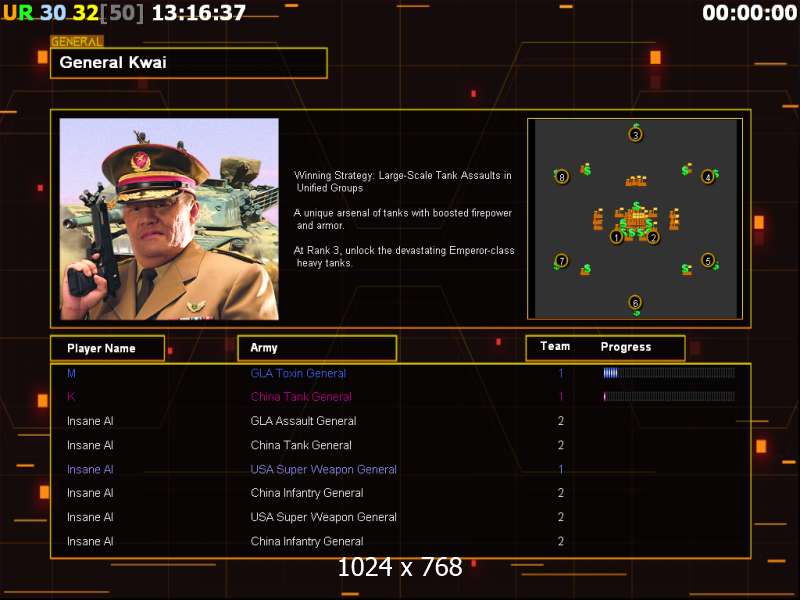Click white China Tank General of Insane AI

pos(301,445)
